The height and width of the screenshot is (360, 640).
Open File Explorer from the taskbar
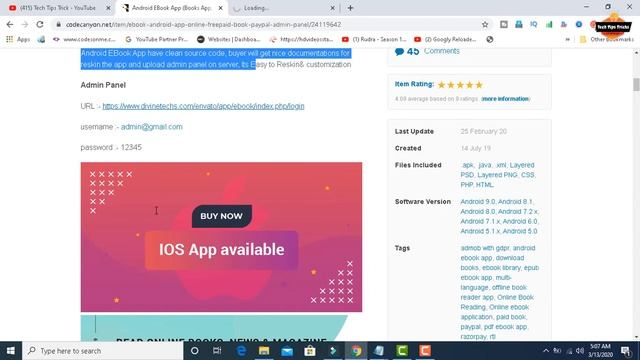coord(264,351)
